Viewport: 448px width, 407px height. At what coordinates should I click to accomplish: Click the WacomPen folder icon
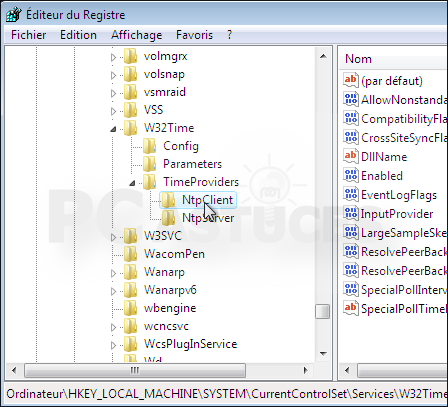pos(130,254)
